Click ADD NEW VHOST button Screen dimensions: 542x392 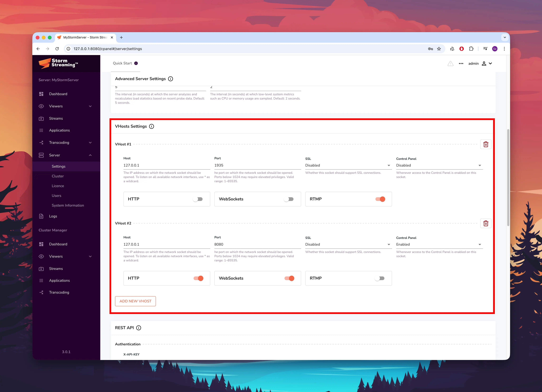135,301
